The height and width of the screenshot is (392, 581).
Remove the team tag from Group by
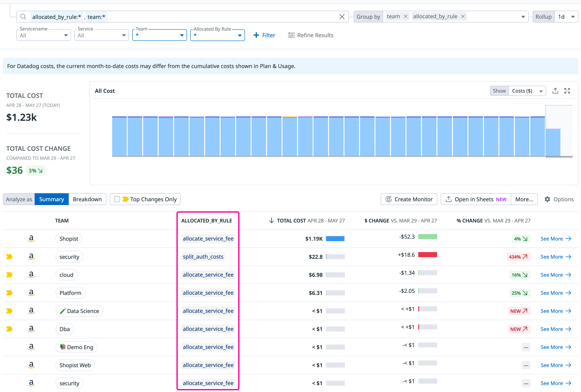[x=405, y=17]
